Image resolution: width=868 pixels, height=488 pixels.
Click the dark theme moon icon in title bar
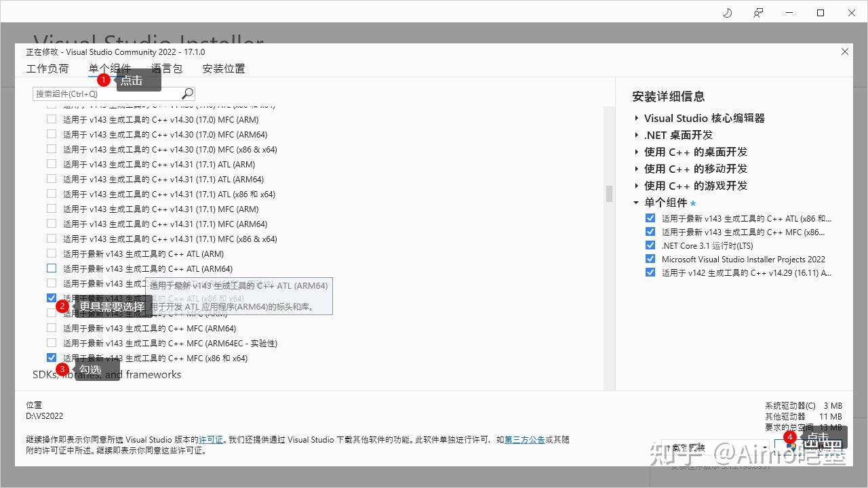[x=727, y=12]
